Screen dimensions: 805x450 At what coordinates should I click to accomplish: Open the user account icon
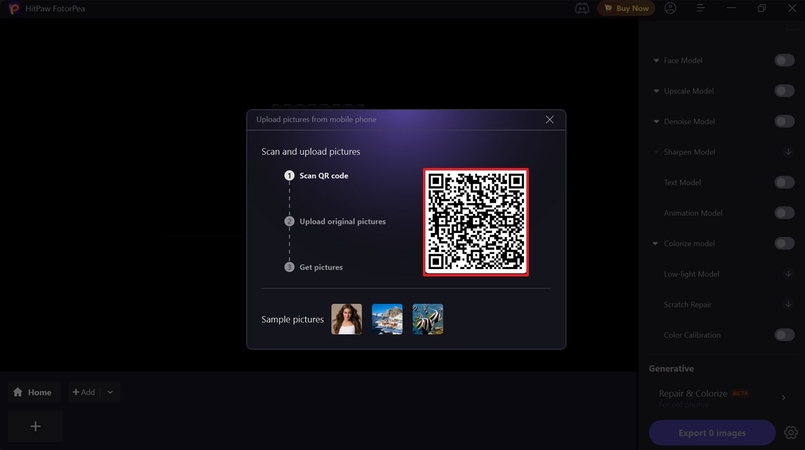tap(670, 8)
